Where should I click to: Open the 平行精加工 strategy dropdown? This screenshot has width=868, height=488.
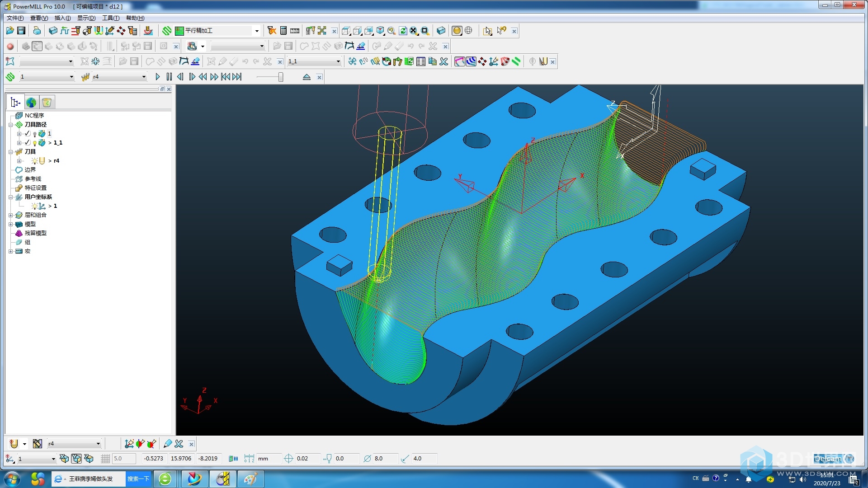(257, 31)
